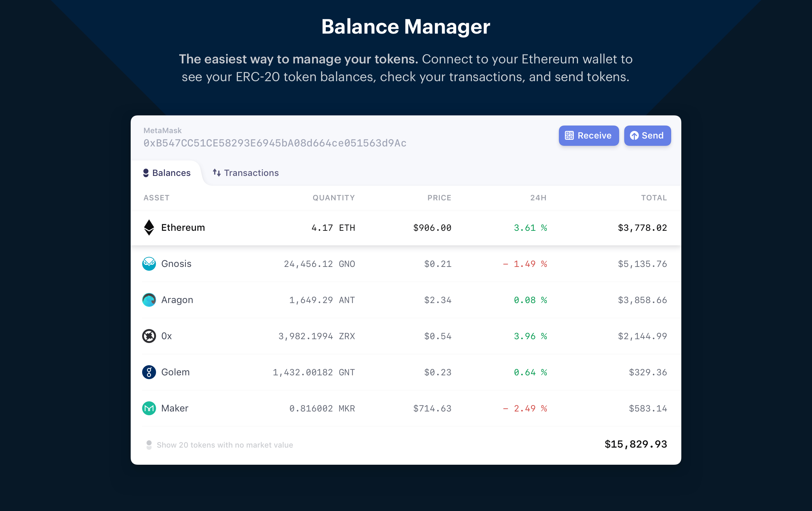The height and width of the screenshot is (511, 812).
Task: Click the Ethereum diamond logo icon
Action: point(149,228)
